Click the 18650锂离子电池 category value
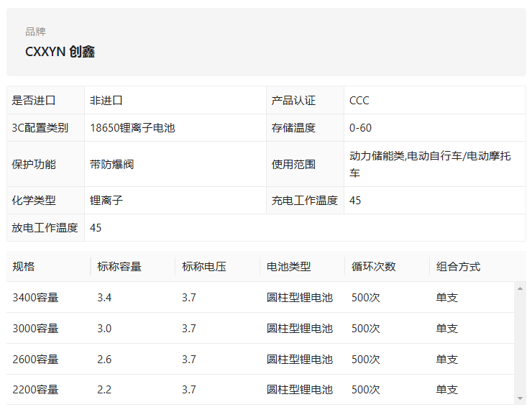 (x=132, y=128)
